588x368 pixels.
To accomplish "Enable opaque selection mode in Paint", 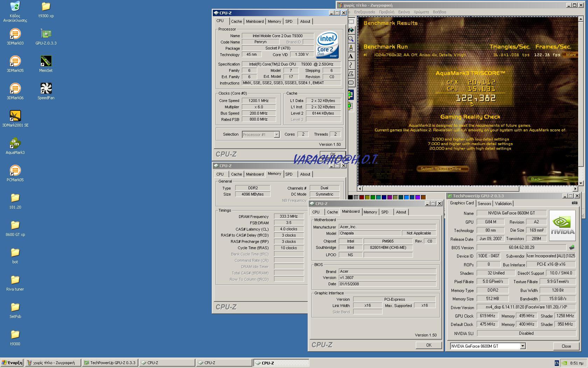I will point(350,95).
